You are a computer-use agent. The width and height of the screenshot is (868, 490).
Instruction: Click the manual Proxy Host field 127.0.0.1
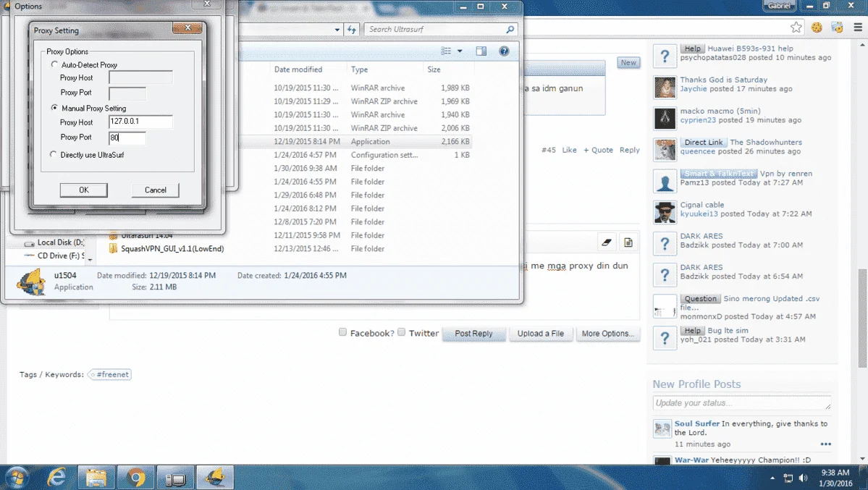pos(140,122)
